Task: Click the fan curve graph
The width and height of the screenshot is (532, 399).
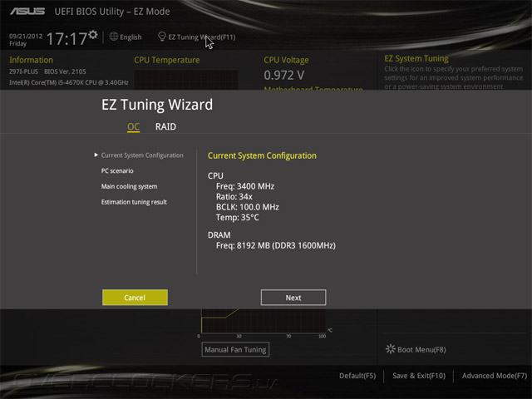Action: coord(264,321)
